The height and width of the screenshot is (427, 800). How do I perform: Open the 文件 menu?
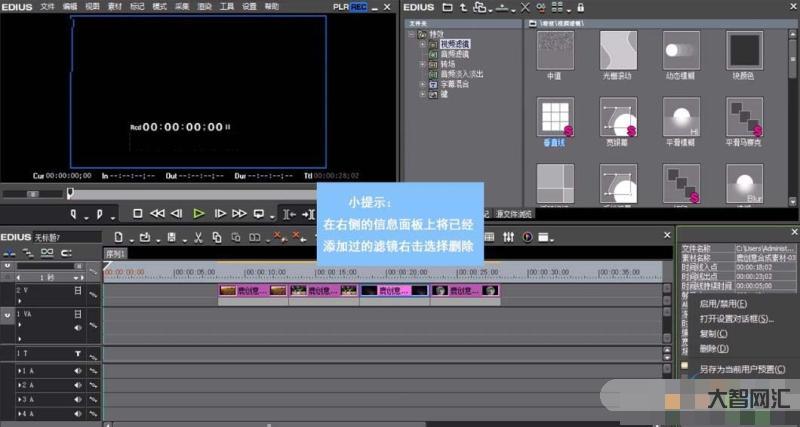point(48,7)
